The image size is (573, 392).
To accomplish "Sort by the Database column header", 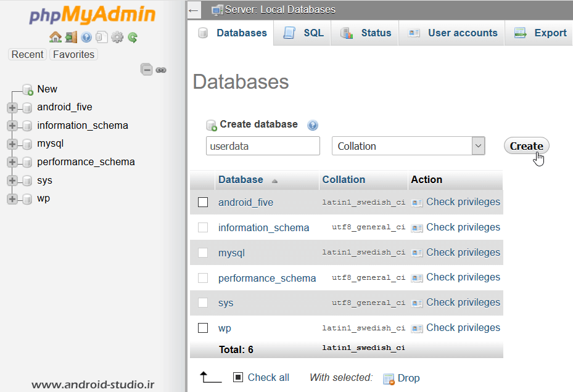I will click(241, 180).
